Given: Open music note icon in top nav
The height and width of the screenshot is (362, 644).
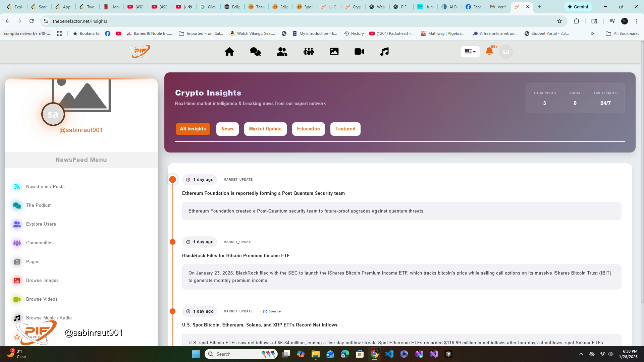Looking at the screenshot, I should (384, 52).
